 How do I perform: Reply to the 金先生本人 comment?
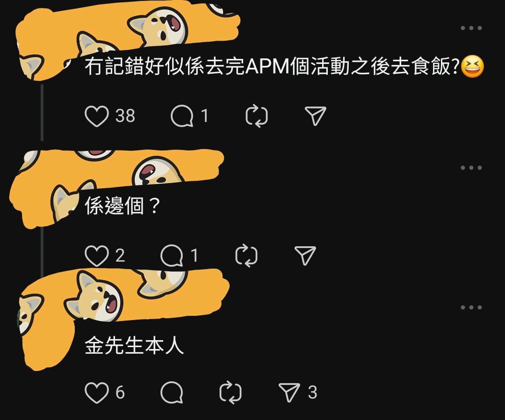tap(172, 392)
